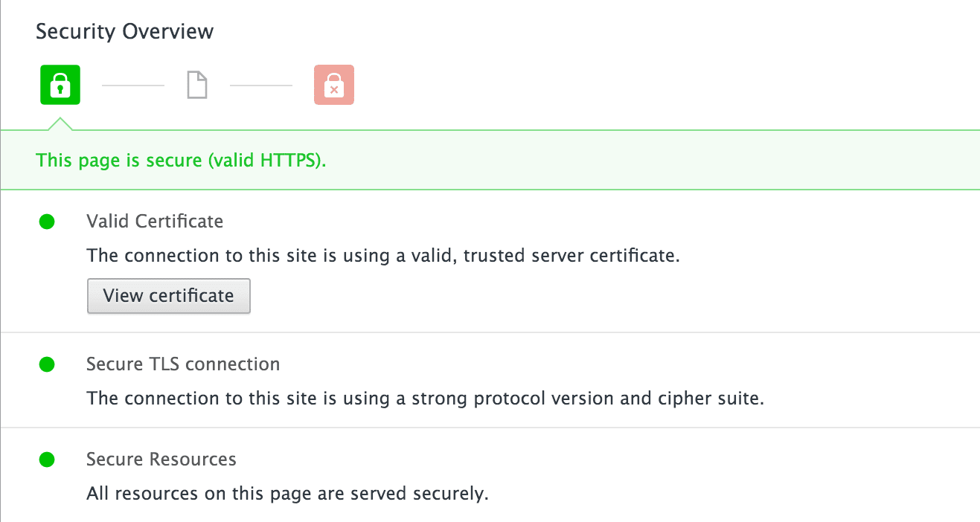The width and height of the screenshot is (980, 522).
Task: Click the Secure Resources green dot
Action: (x=47, y=459)
